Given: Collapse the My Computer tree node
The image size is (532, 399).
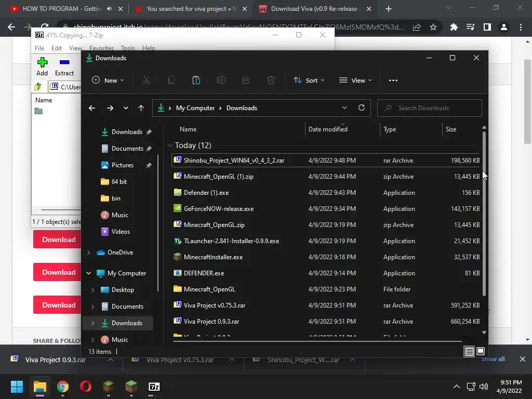Looking at the screenshot, I should coord(88,273).
